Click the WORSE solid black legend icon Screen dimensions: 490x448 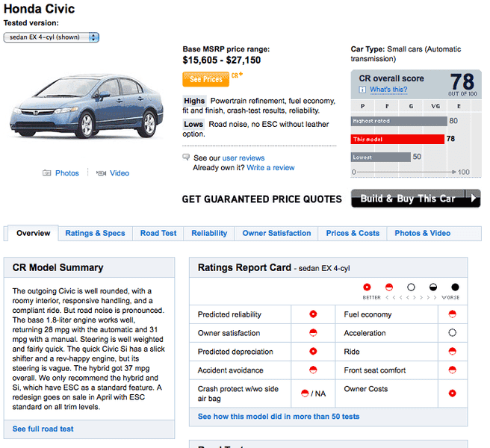pos(456,287)
